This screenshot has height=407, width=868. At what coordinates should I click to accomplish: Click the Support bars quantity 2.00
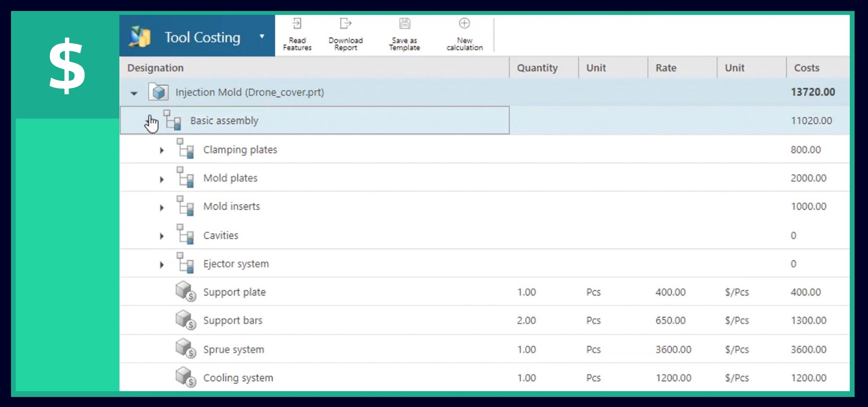pos(526,320)
